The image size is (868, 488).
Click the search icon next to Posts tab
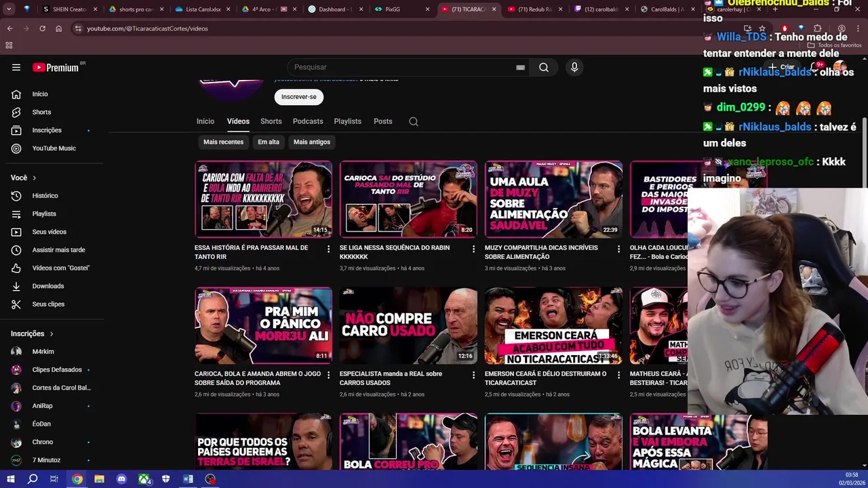(x=414, y=121)
